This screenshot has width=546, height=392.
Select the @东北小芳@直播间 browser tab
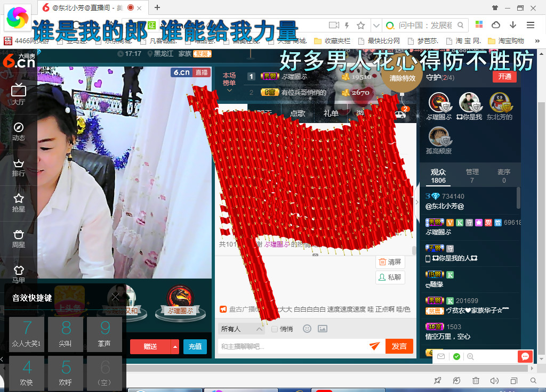(92, 7)
